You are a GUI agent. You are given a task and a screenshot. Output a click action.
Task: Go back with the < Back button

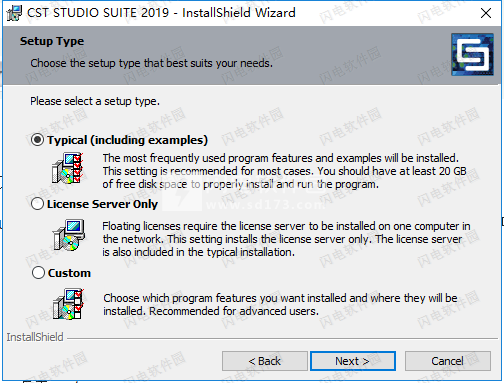click(x=265, y=361)
